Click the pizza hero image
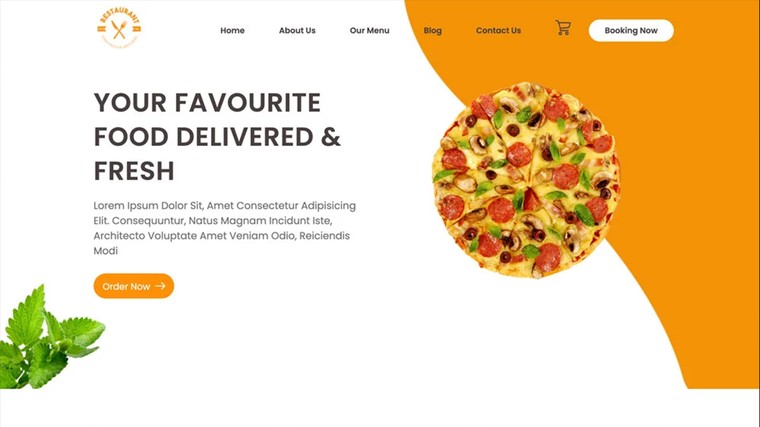The height and width of the screenshot is (427, 760). coord(526,180)
